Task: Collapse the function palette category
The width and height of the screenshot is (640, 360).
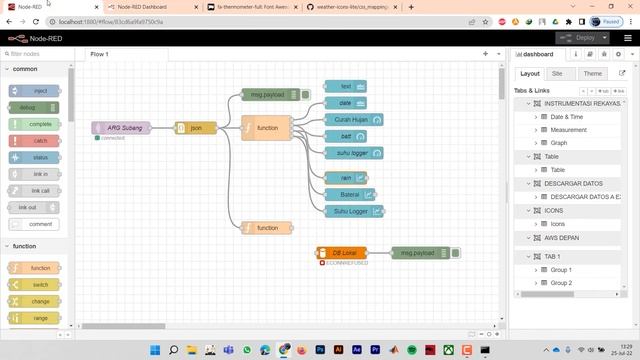Action: tap(35, 246)
